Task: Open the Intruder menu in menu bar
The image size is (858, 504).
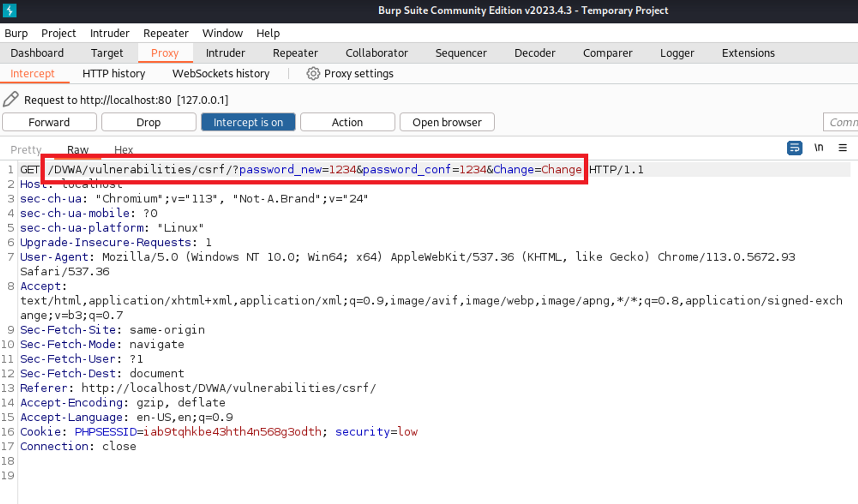Action: click(x=109, y=33)
